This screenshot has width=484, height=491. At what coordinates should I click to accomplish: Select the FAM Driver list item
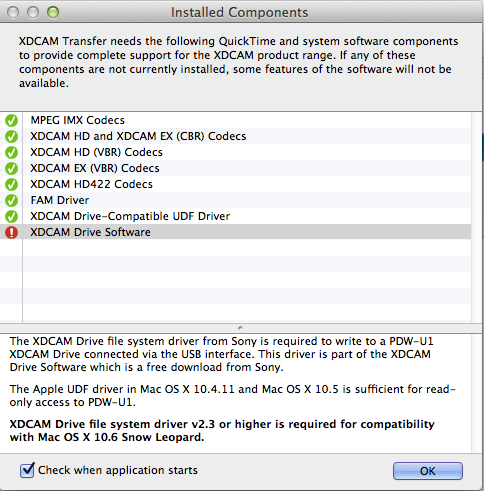click(235, 200)
